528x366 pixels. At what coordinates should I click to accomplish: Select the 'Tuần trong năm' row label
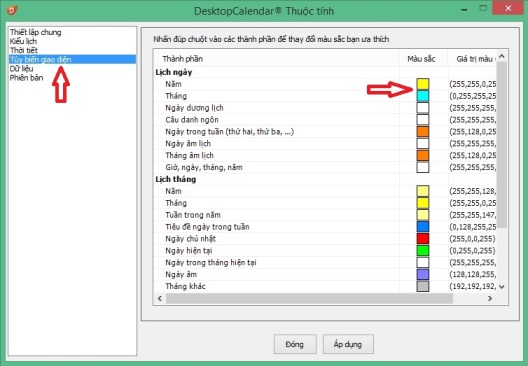193,215
